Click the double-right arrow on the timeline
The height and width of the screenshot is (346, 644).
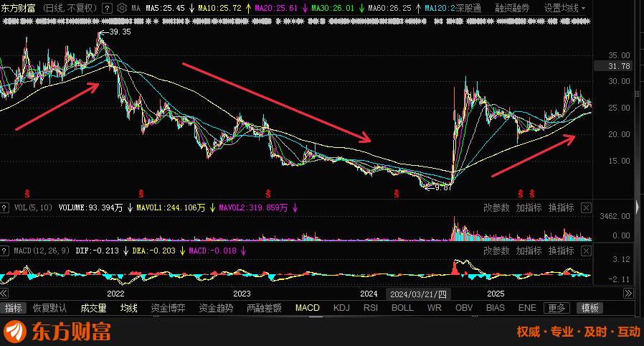point(628,294)
